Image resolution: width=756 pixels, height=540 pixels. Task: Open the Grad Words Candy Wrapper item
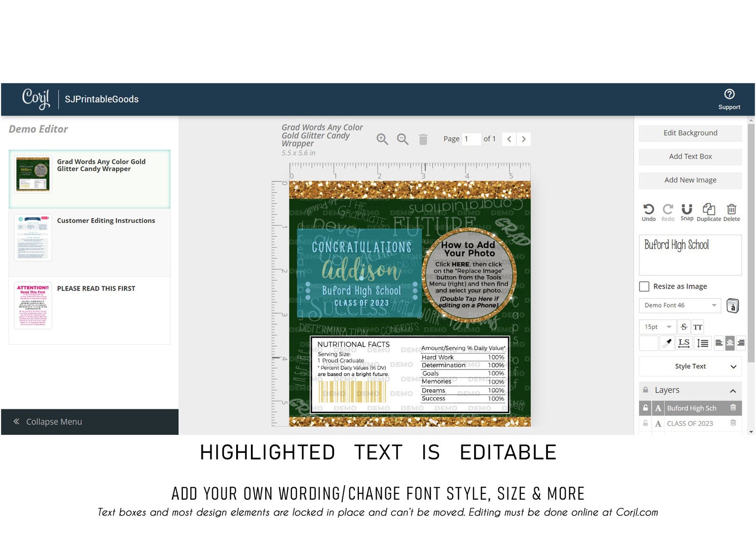coord(90,179)
